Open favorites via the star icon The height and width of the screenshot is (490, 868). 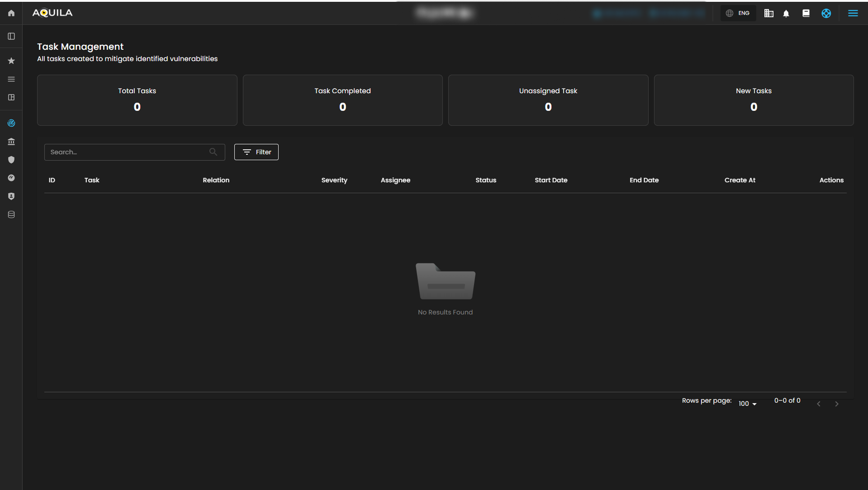point(11,61)
